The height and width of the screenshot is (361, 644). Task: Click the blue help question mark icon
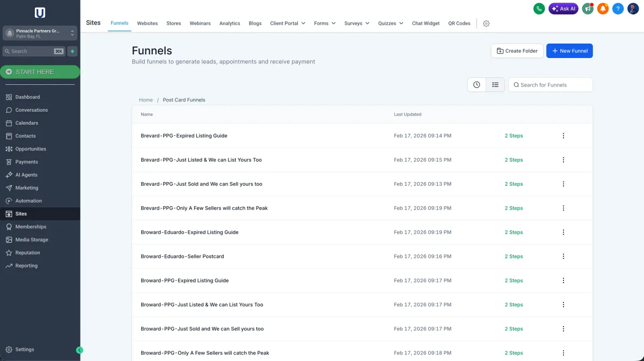618,9
